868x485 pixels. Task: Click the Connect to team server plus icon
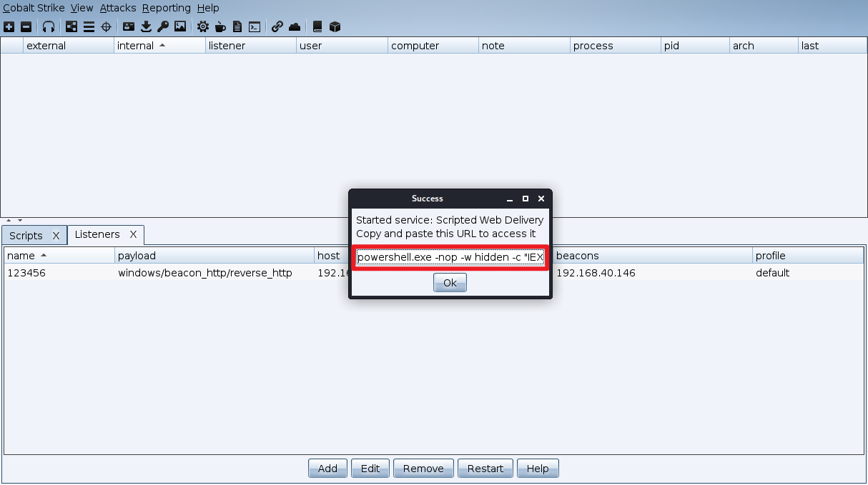[x=9, y=27]
